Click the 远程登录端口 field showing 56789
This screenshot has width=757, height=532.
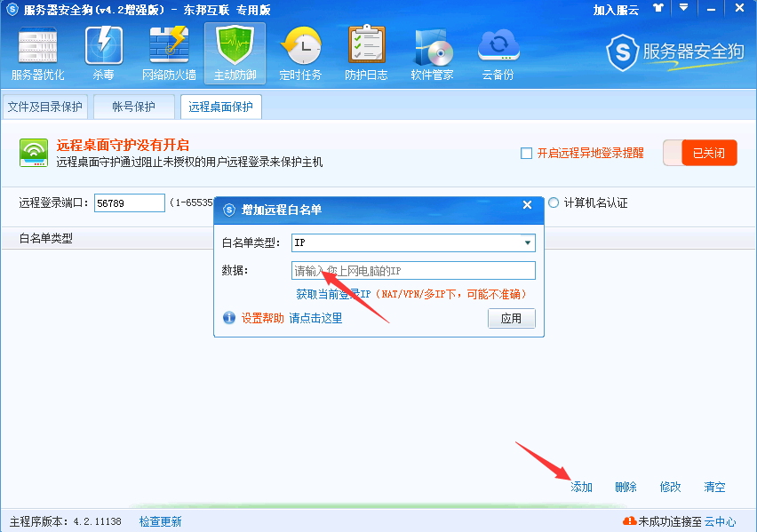point(130,202)
